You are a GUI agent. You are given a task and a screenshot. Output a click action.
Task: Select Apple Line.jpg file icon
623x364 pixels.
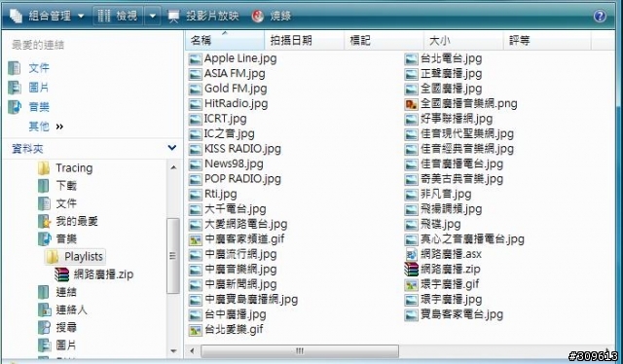[195, 59]
